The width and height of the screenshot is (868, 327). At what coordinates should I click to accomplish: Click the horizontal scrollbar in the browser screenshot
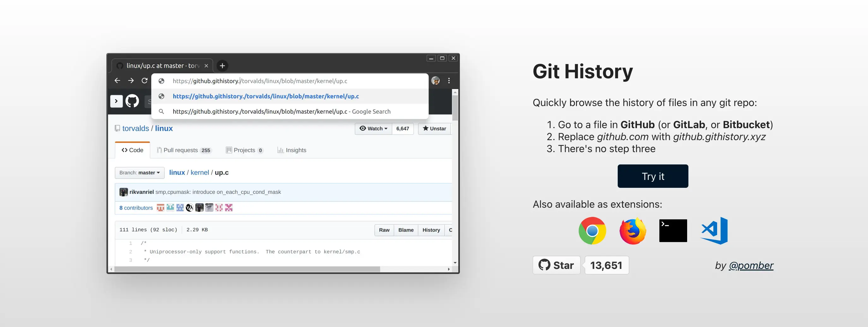pyautogui.click(x=247, y=269)
